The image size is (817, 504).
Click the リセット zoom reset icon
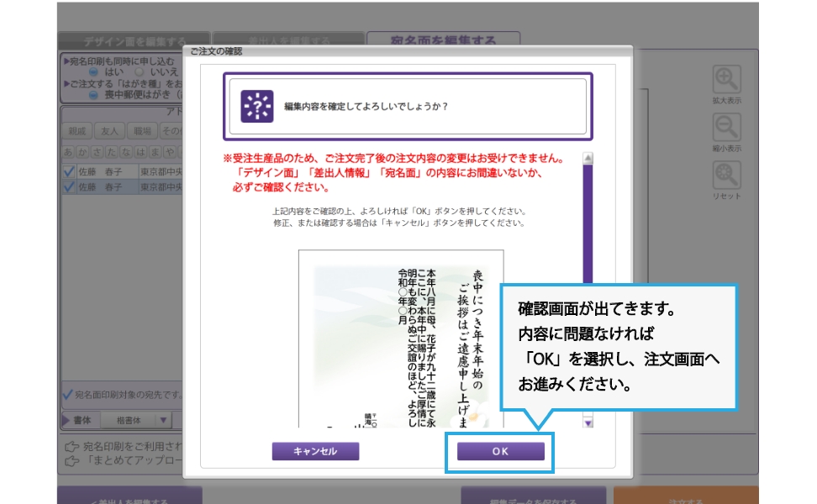click(726, 176)
